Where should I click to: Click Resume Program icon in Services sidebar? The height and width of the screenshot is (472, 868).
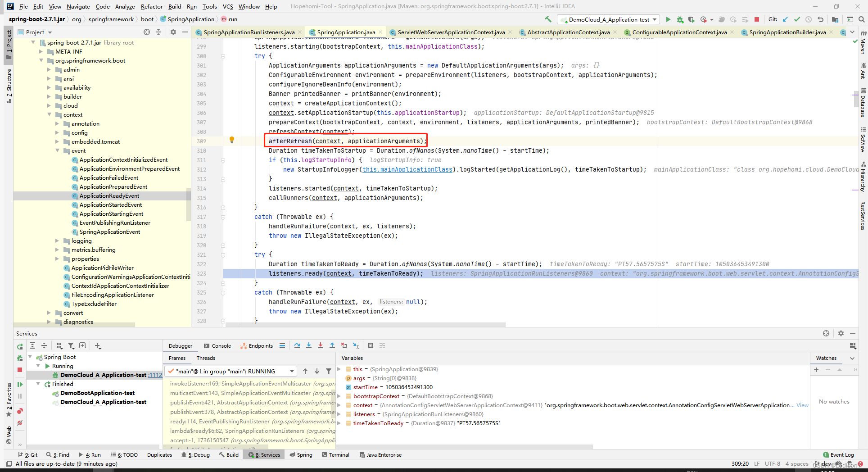[20, 384]
